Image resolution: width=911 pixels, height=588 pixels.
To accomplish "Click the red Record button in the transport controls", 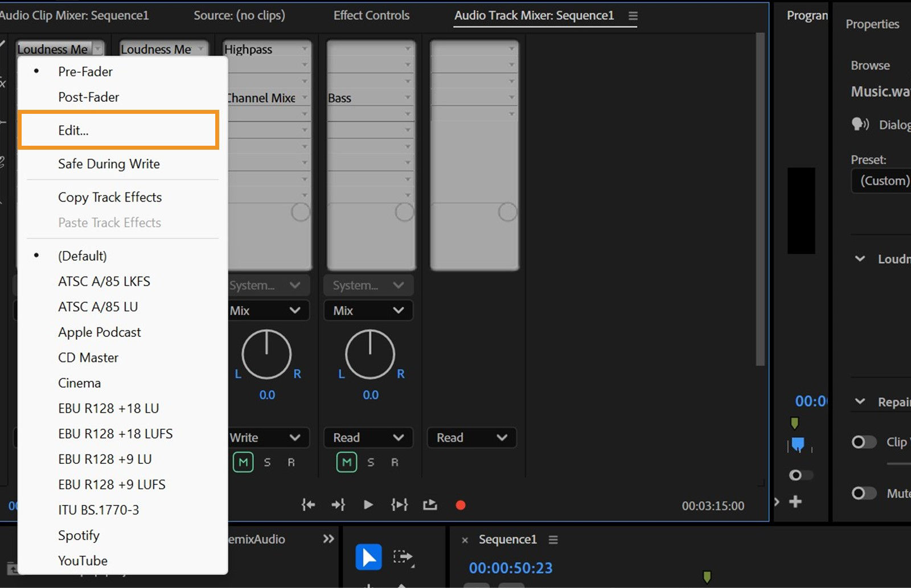I will (460, 504).
